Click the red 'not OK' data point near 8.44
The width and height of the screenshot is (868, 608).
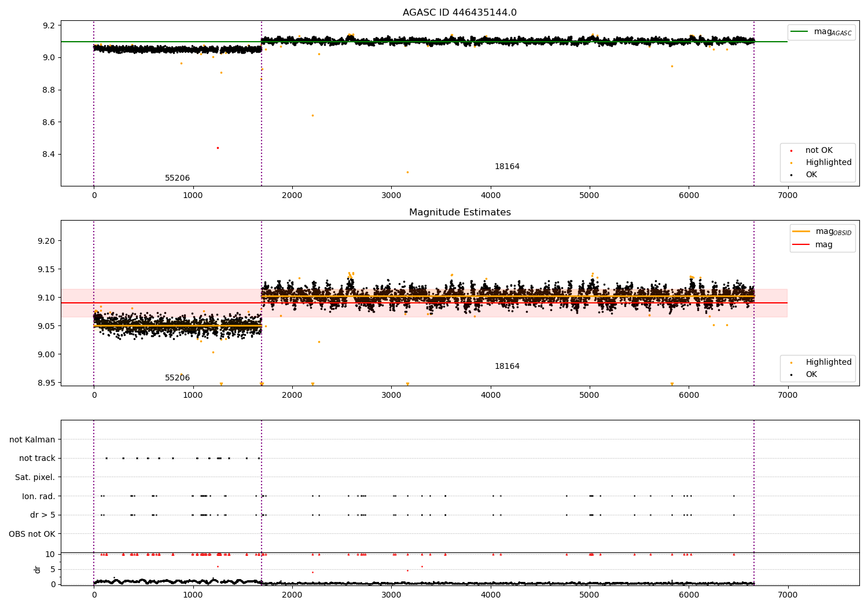click(218, 148)
